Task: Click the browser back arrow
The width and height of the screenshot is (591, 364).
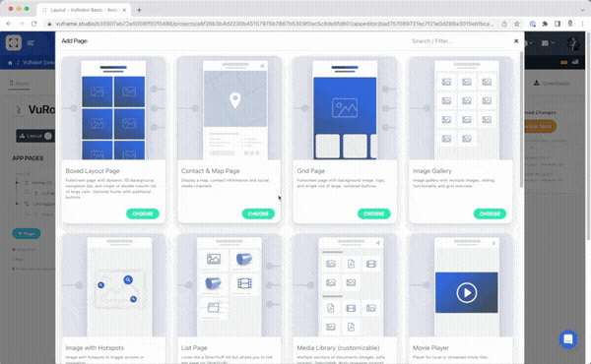Action: (9, 24)
